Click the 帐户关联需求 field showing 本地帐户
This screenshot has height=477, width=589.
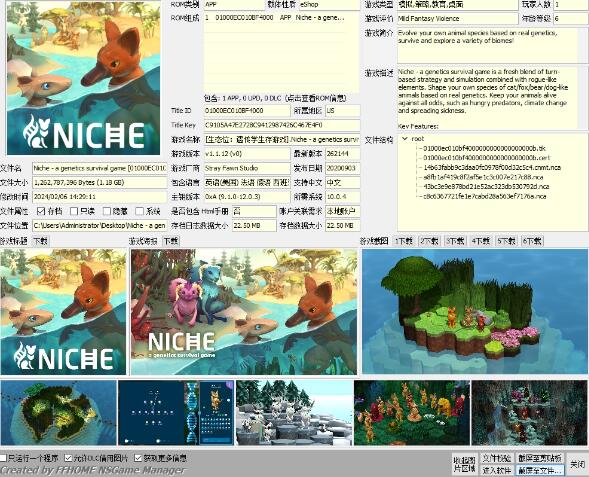[343, 211]
